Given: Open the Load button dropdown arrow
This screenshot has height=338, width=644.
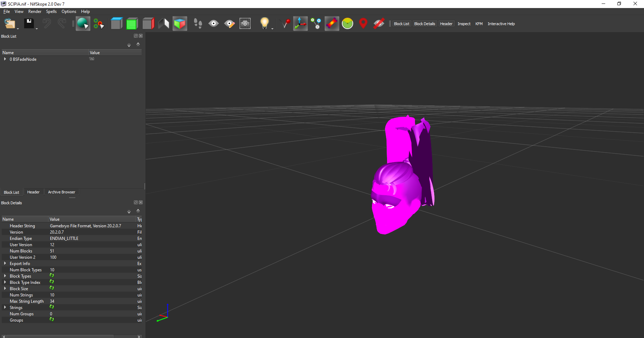Looking at the screenshot, I should (18, 28).
